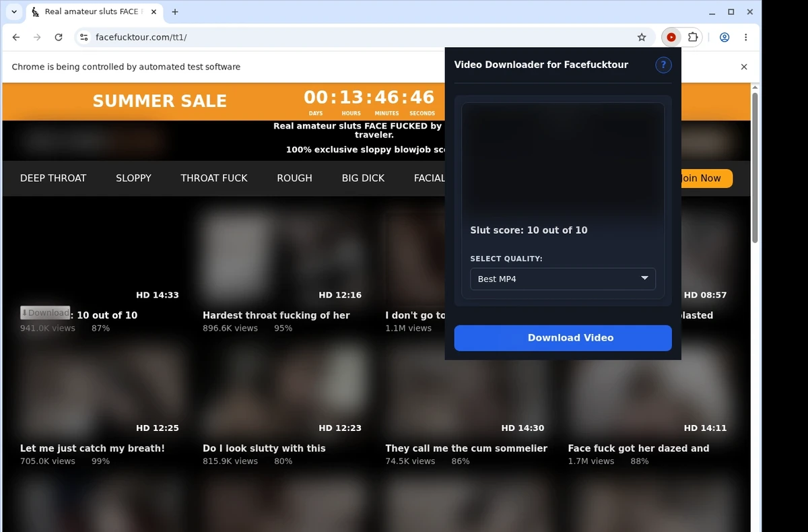Select the FACIAL category menu item

[x=429, y=178]
